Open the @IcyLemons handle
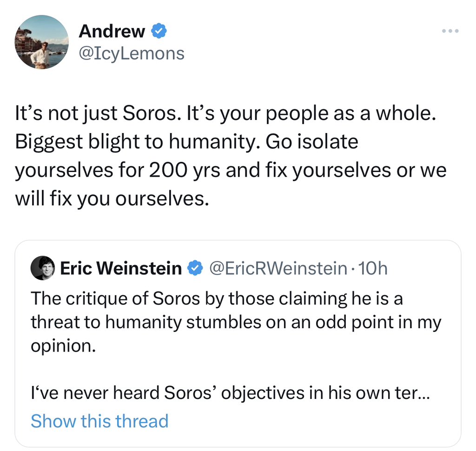476x451 pixels. pyautogui.click(x=132, y=53)
